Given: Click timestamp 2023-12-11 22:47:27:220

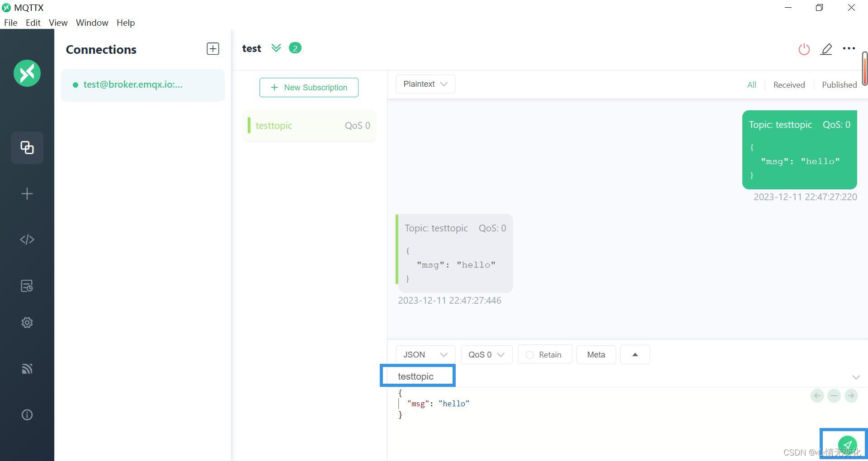Looking at the screenshot, I should point(805,197).
